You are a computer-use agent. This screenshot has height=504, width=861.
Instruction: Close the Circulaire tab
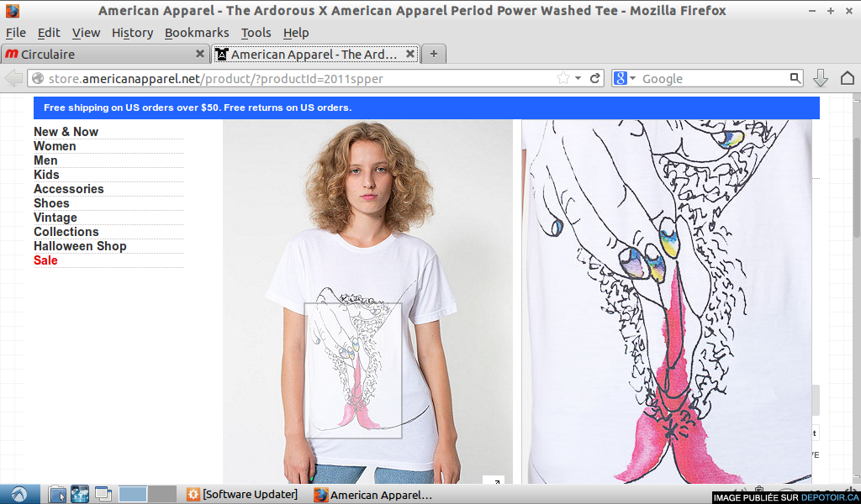coord(200,54)
